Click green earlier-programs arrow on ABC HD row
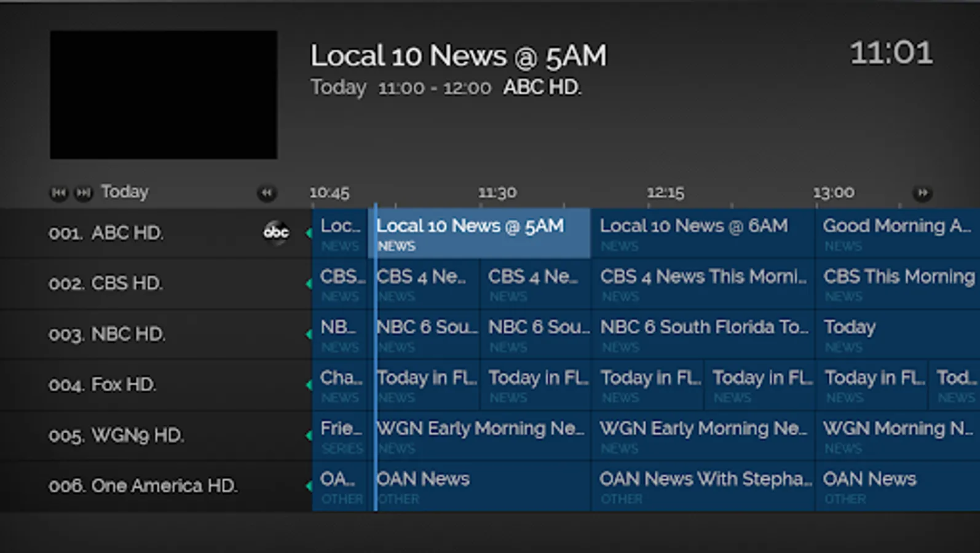The image size is (980, 553). (309, 233)
